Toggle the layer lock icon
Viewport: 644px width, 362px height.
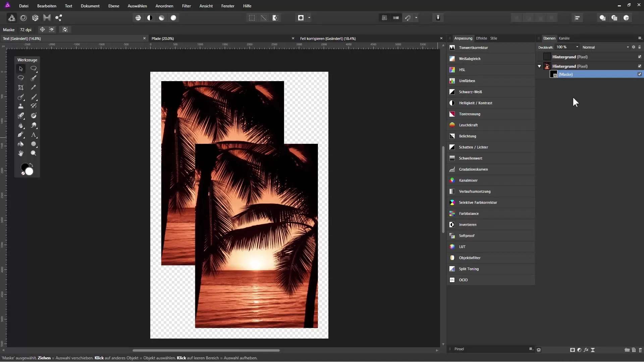click(x=640, y=47)
